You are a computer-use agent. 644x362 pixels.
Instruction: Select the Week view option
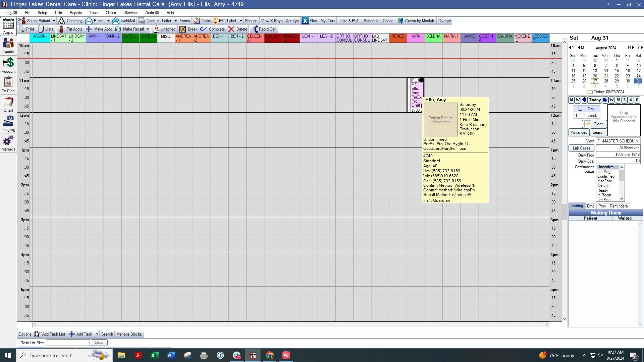pos(587,116)
